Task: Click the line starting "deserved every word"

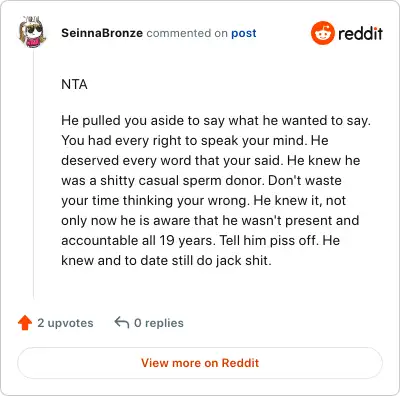Action: [x=211, y=161]
